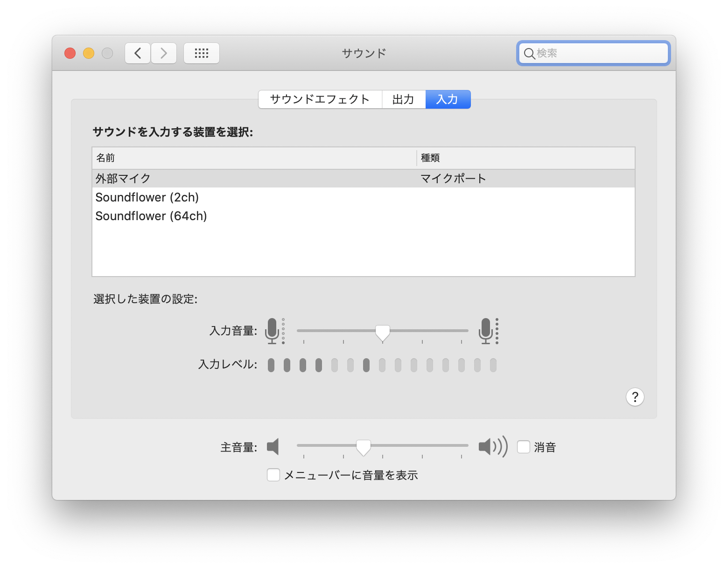Enable the 消音 mute checkbox

pyautogui.click(x=524, y=447)
